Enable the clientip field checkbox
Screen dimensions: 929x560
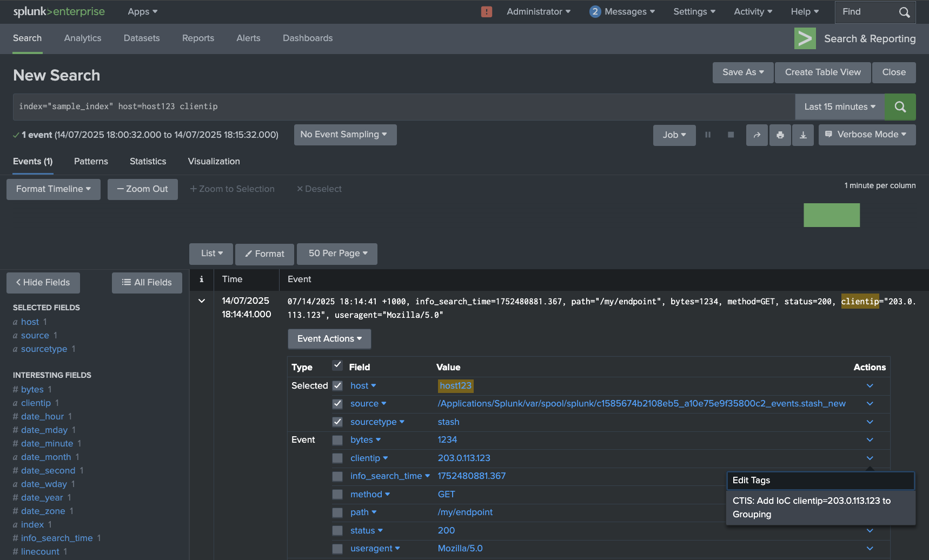[x=337, y=458]
